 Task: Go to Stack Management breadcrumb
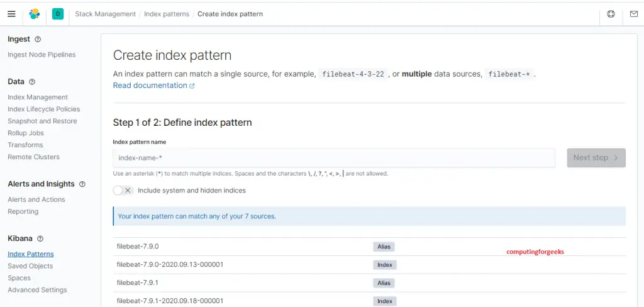(105, 14)
